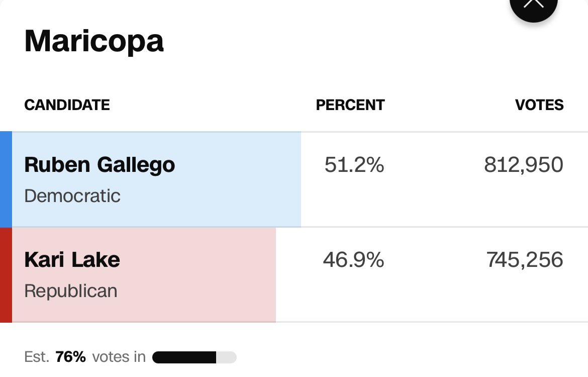Select the CANDIDATE column header
This screenshot has height=377, width=588.
pos(67,105)
